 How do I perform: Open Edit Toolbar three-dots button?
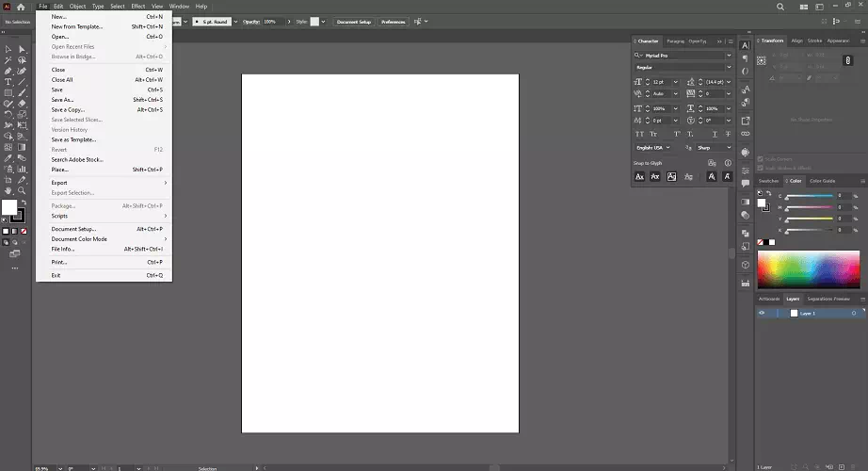pyautogui.click(x=15, y=268)
